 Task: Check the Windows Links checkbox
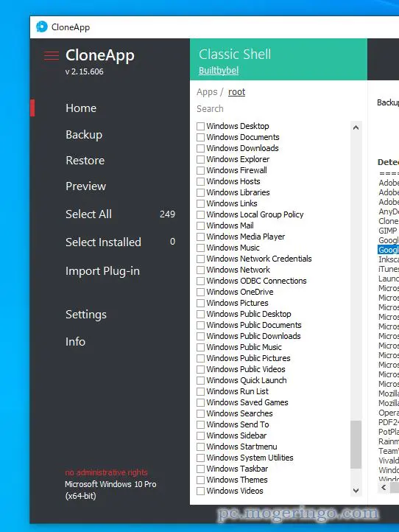click(201, 203)
